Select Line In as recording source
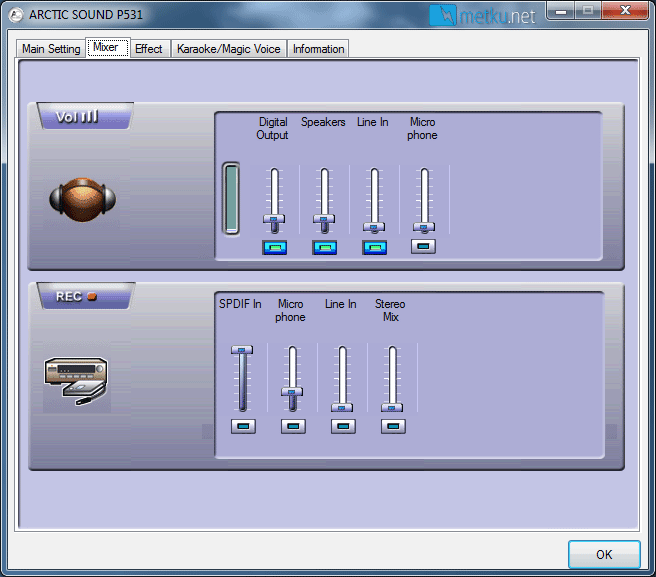656x577 pixels. 343,426
